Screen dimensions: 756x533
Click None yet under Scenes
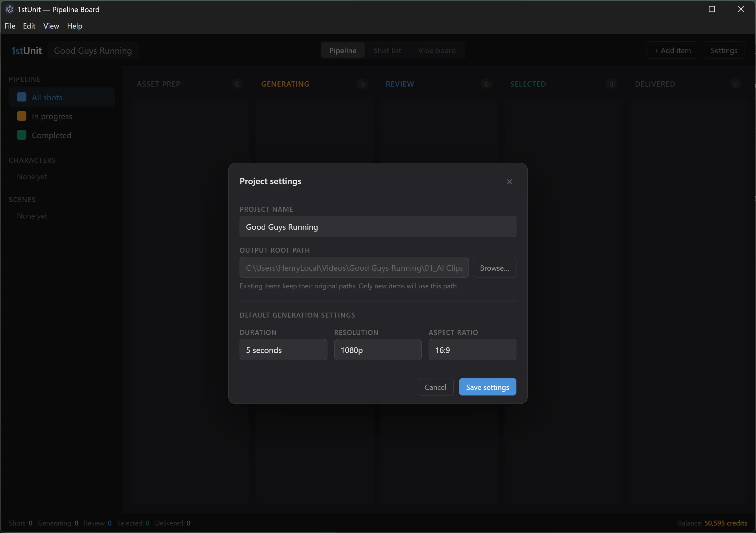pos(32,216)
